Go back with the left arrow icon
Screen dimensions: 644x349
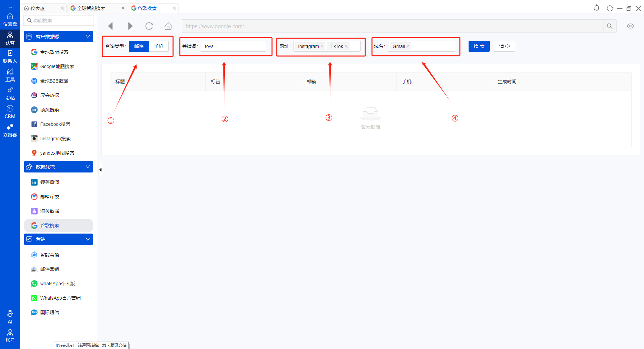[110, 26]
